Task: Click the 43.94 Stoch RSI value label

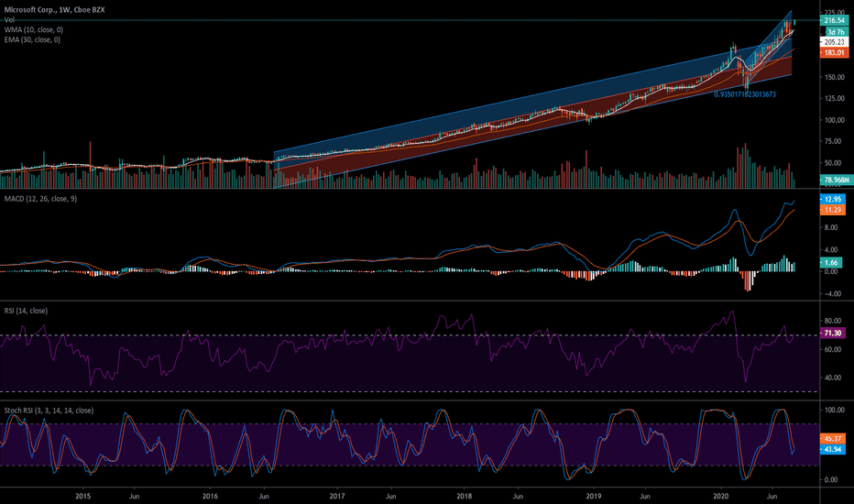Action: 833,450
